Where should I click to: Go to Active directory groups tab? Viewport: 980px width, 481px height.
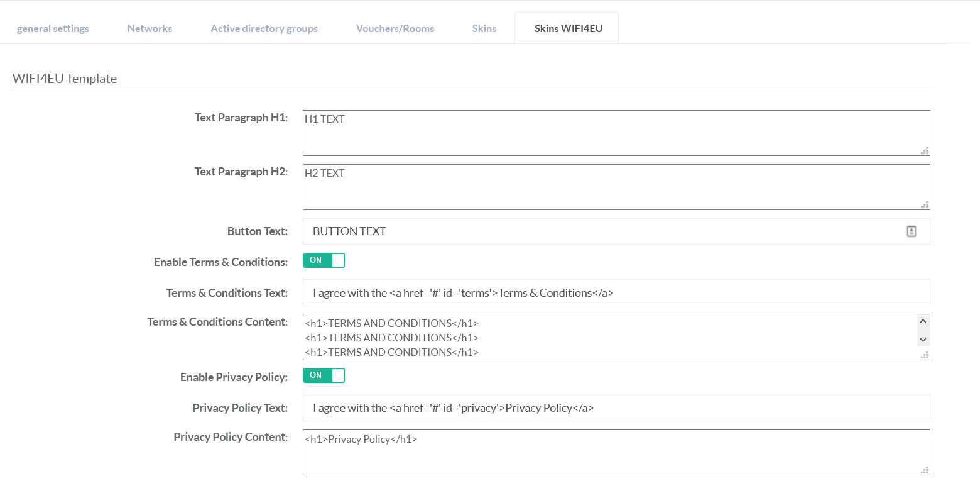[x=264, y=28]
